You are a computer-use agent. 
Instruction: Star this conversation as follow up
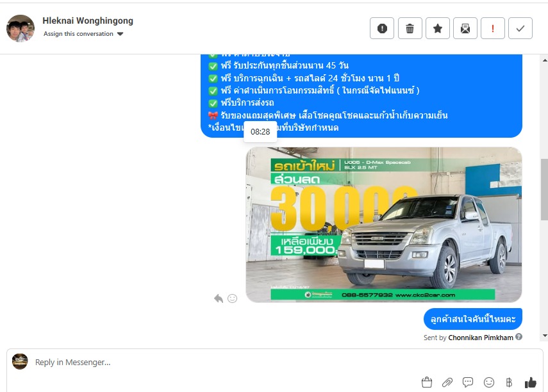[x=438, y=28]
